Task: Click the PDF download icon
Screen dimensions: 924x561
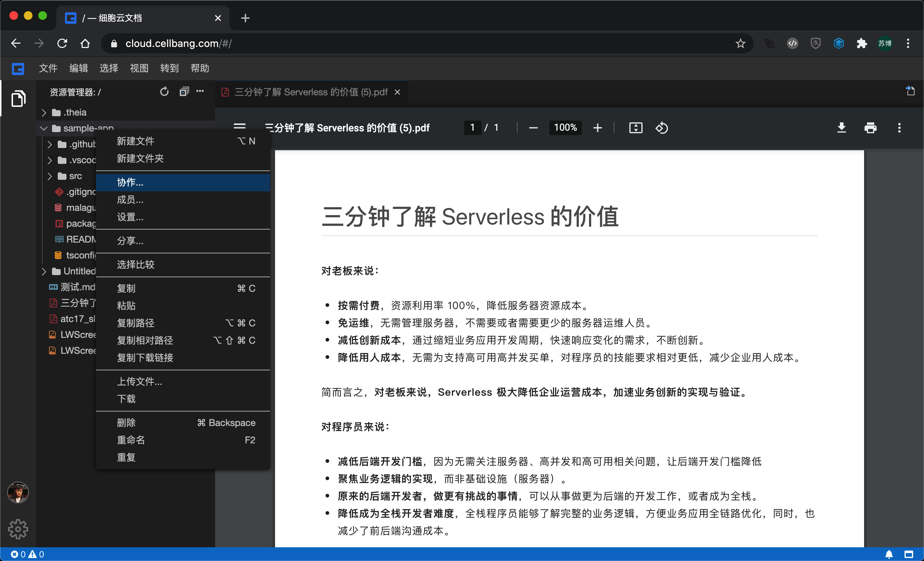Action: click(x=841, y=128)
